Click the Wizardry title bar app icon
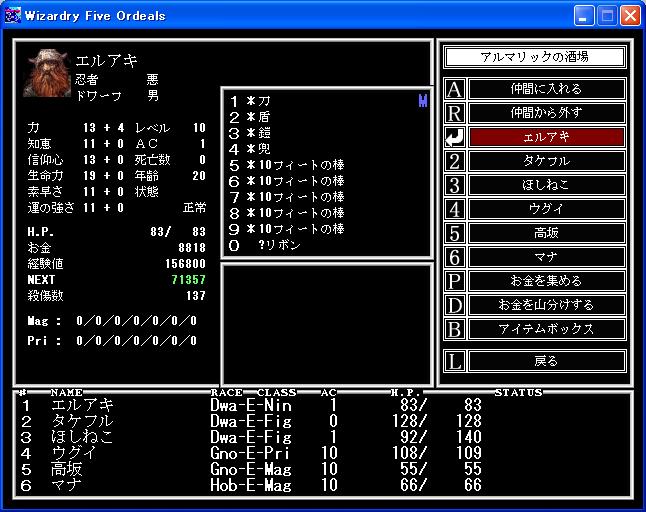This screenshot has width=646, height=512. coord(12,16)
